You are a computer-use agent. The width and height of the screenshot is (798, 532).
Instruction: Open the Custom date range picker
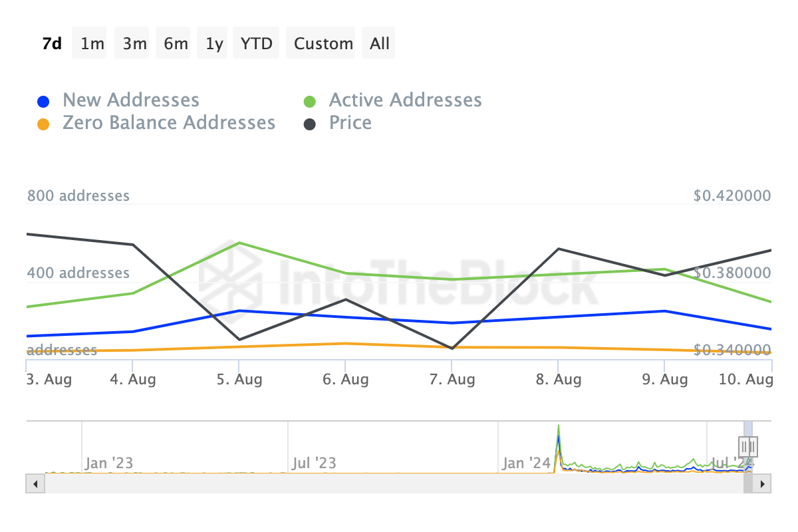pos(323,43)
